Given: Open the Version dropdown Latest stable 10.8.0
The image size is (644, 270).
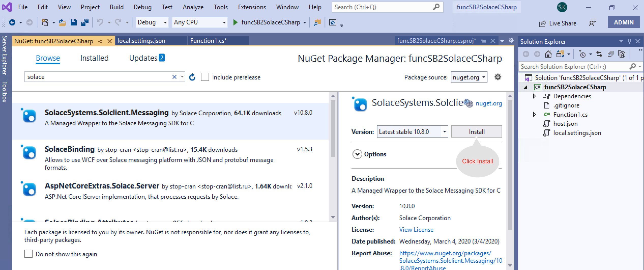Looking at the screenshot, I should 444,132.
